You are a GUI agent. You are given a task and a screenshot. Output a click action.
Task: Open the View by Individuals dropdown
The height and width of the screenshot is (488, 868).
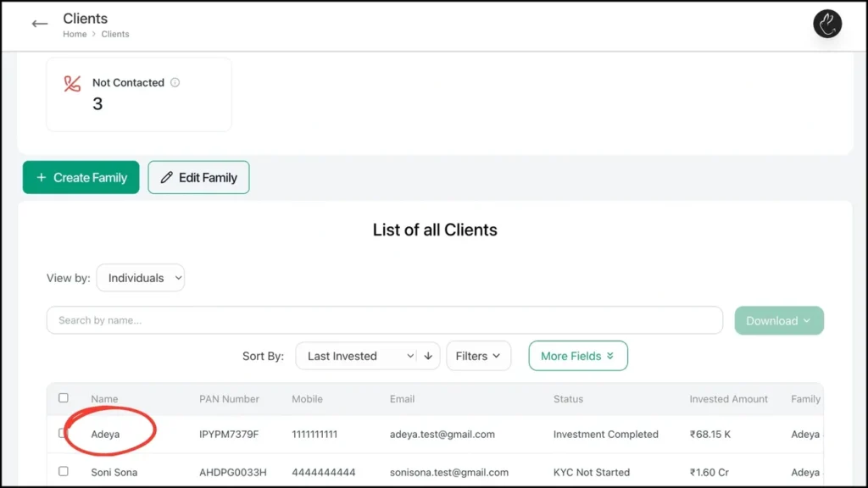click(141, 278)
